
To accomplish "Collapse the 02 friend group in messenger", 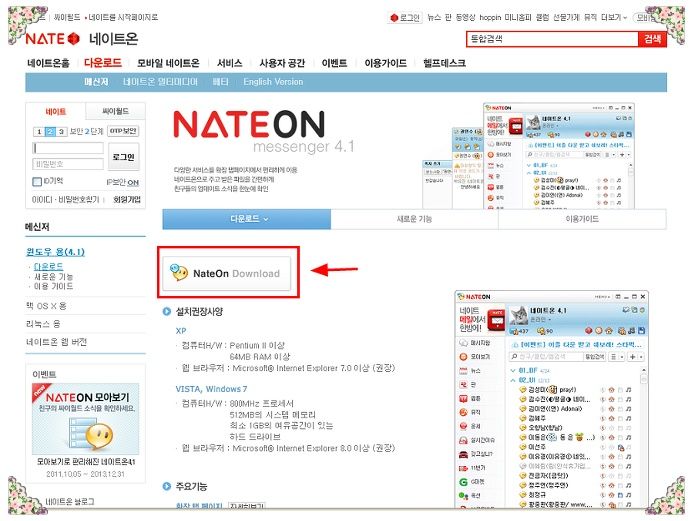I will point(513,380).
